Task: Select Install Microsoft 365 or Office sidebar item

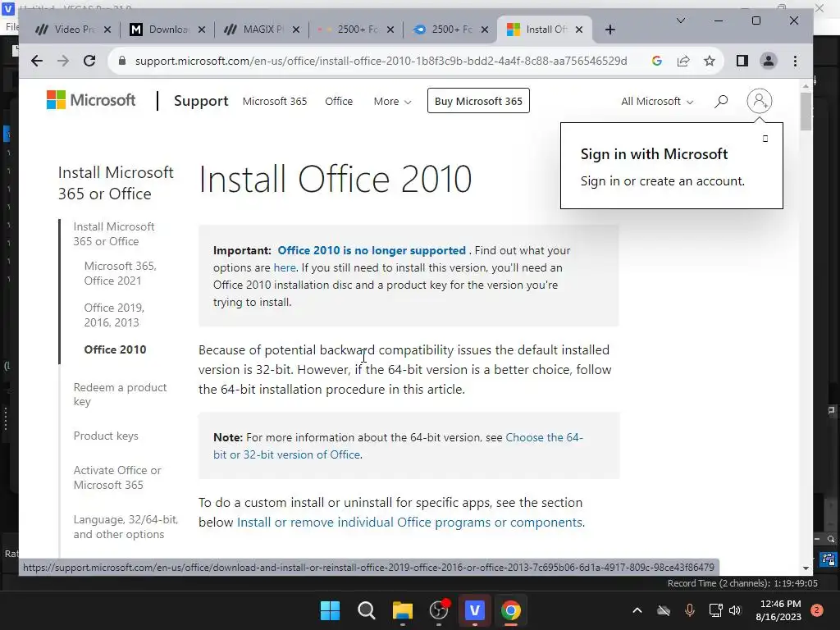Action: pos(113,234)
